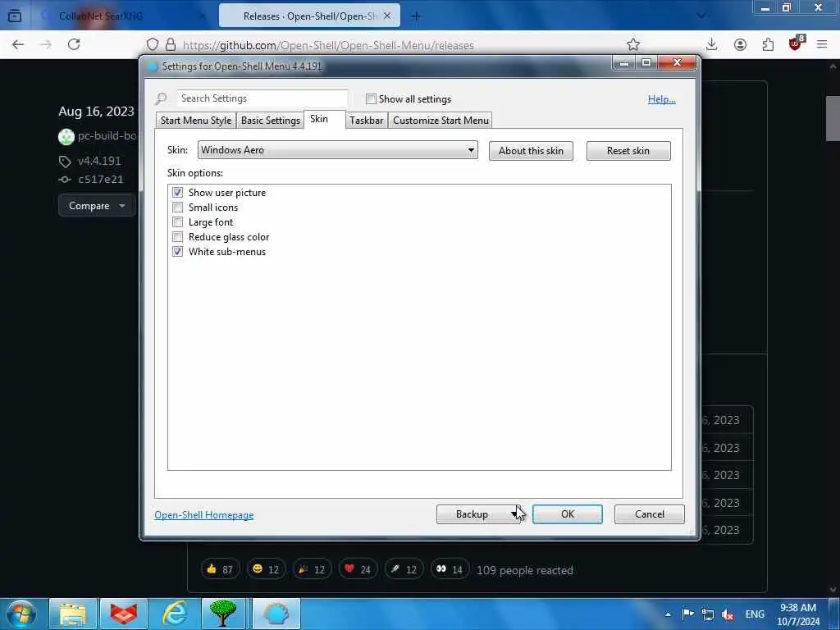
Task: Open a new browser tab
Action: pyautogui.click(x=416, y=16)
